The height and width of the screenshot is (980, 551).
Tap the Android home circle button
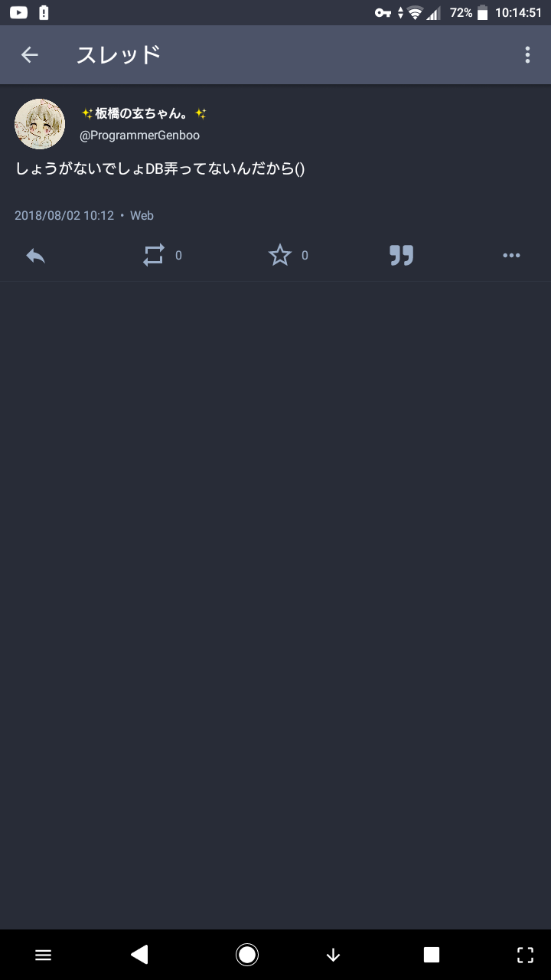[247, 955]
